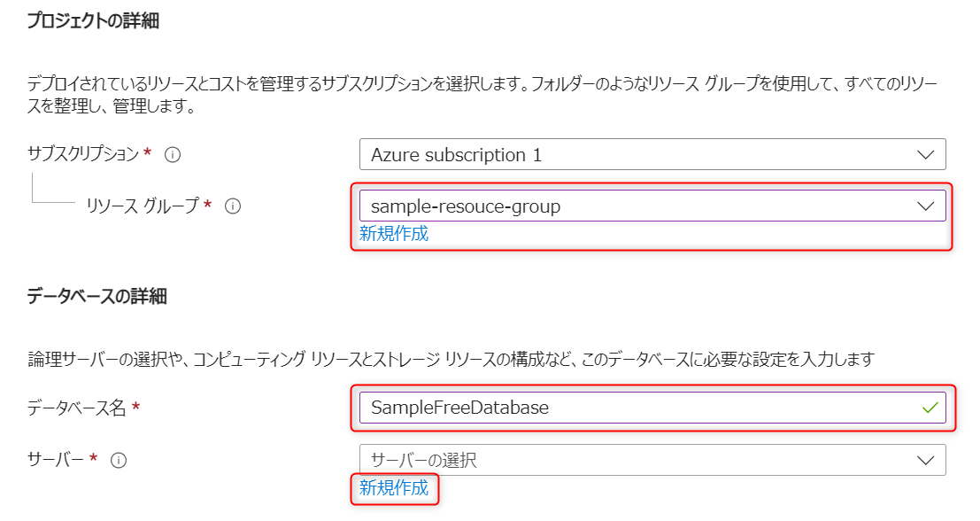Click the サブスクリプション field label

tap(84, 155)
